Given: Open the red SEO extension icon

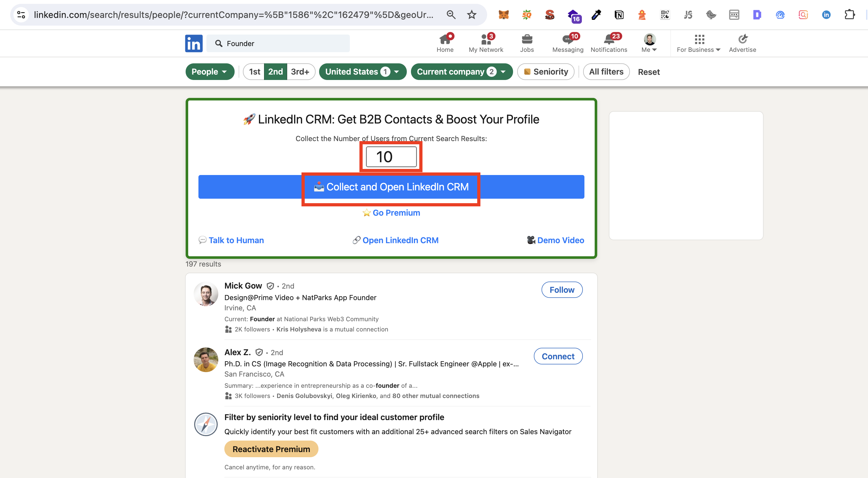Looking at the screenshot, I should (x=550, y=14).
